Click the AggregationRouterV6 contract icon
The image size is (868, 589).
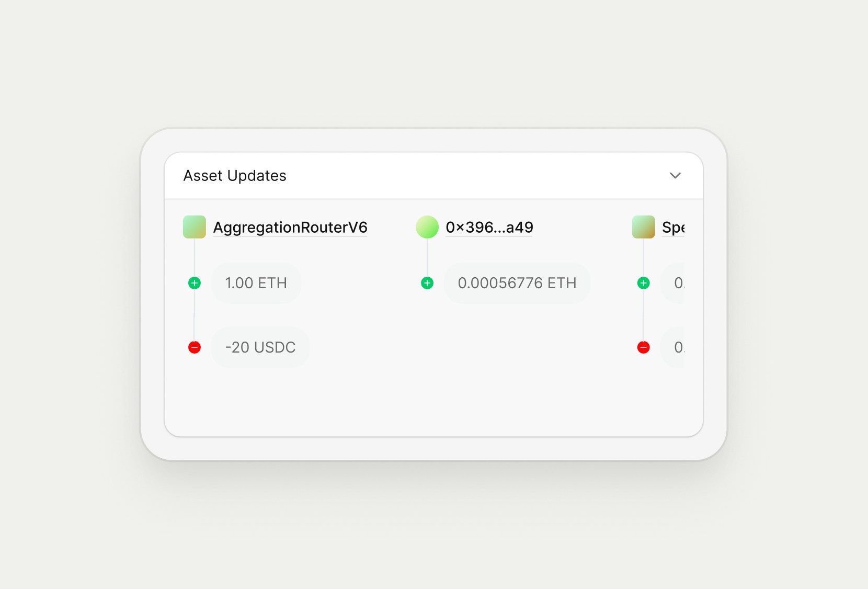pyautogui.click(x=194, y=227)
